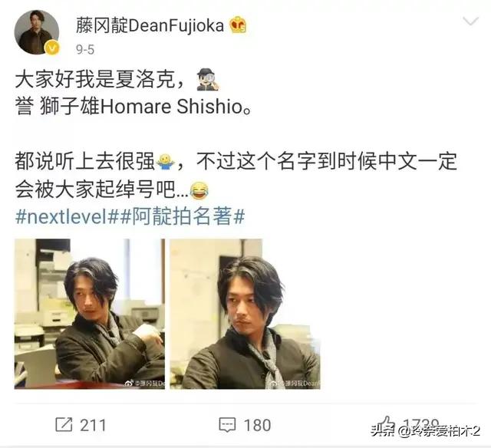Open username 藤冈靛DeanFujioka profile link
The image size is (491, 448).
[150, 25]
